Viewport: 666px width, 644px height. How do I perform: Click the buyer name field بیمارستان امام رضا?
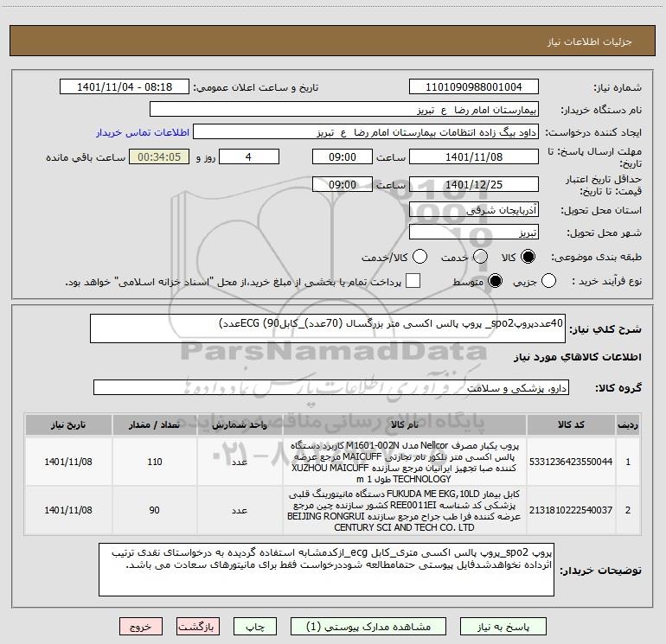344,110
